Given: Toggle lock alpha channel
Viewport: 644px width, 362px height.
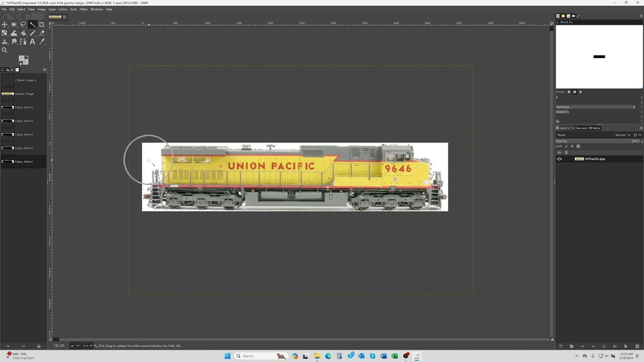Looking at the screenshot, I should 578,146.
